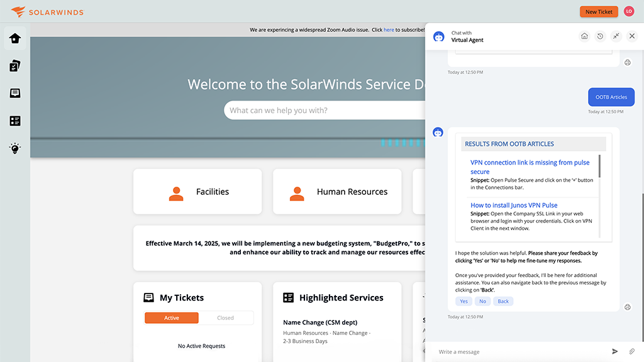Click the send message arrow icon
Screen dimensions: 644x362
pyautogui.click(x=615, y=351)
